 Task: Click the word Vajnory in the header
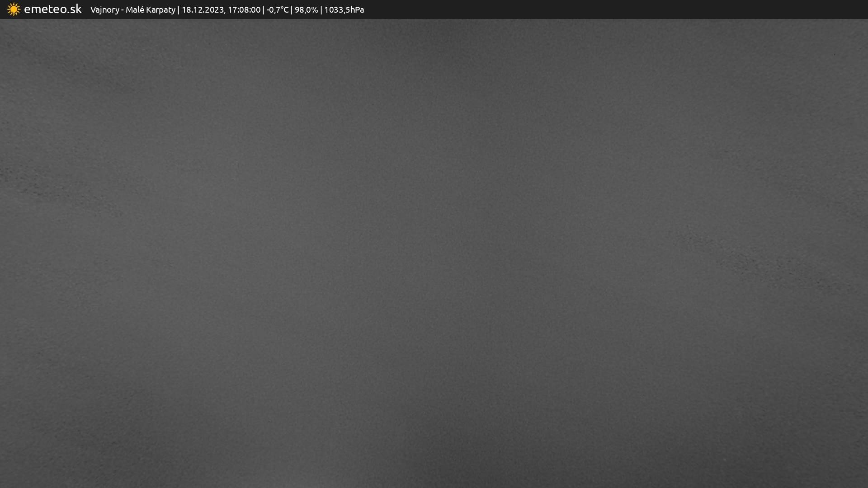coord(104,10)
